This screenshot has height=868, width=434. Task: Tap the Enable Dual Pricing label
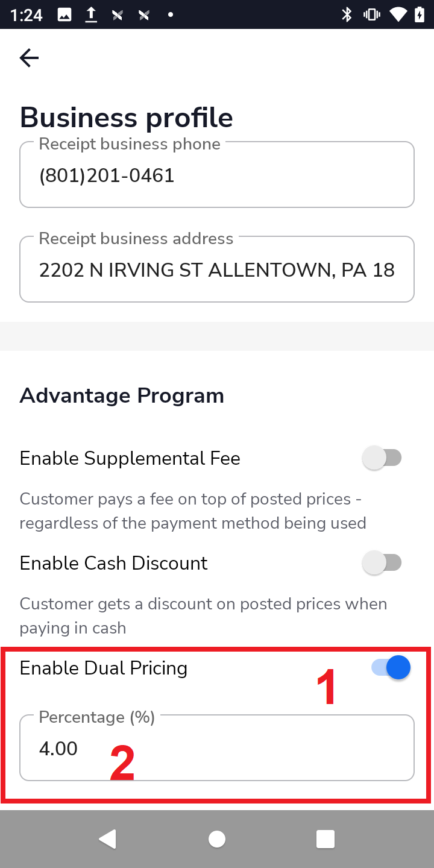coord(104,668)
